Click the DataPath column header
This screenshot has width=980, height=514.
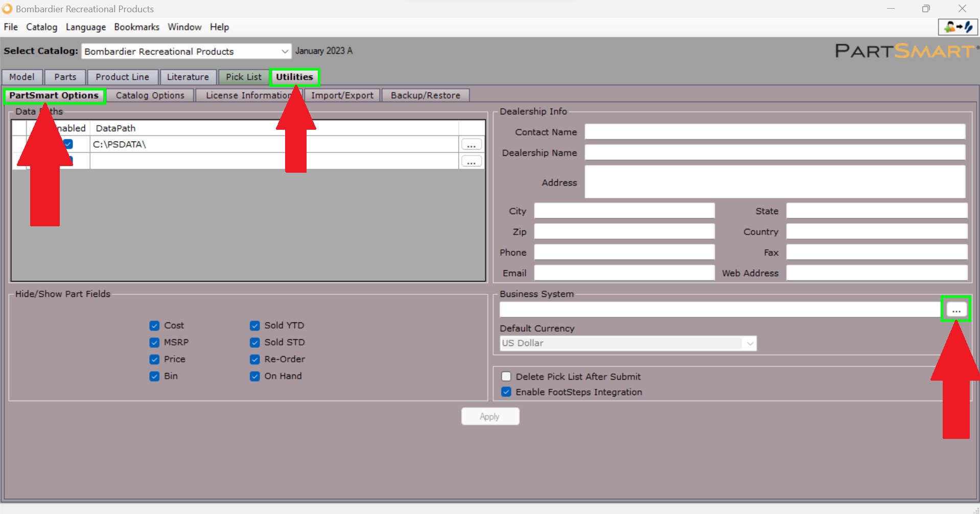(274, 128)
